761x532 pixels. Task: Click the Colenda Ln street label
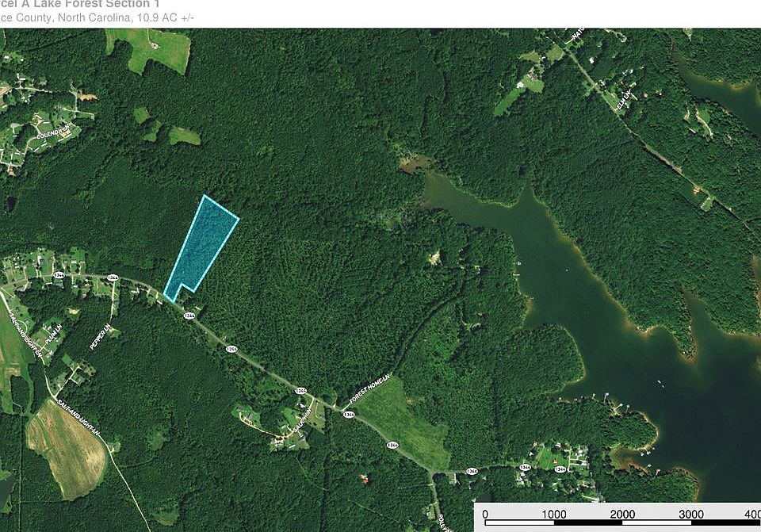(x=53, y=131)
